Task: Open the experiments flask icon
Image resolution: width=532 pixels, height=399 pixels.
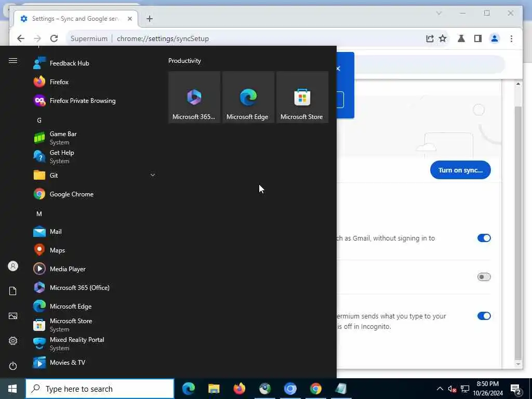Action: click(x=461, y=38)
